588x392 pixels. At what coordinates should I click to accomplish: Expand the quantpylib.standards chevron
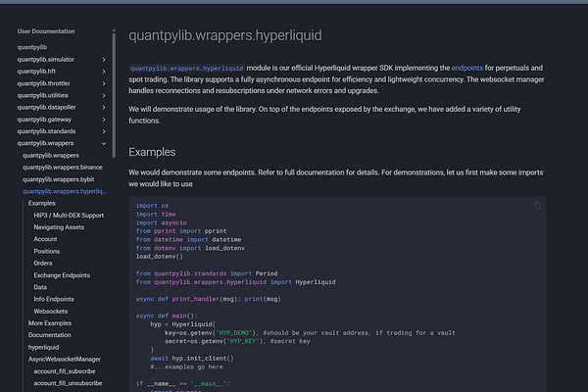click(x=104, y=131)
